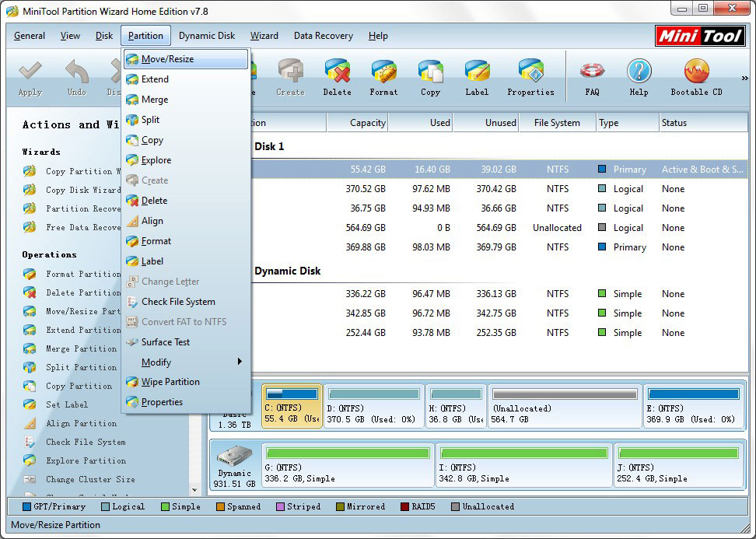756x539 pixels.
Task: Click Check File System in sidebar
Action: tap(85, 442)
